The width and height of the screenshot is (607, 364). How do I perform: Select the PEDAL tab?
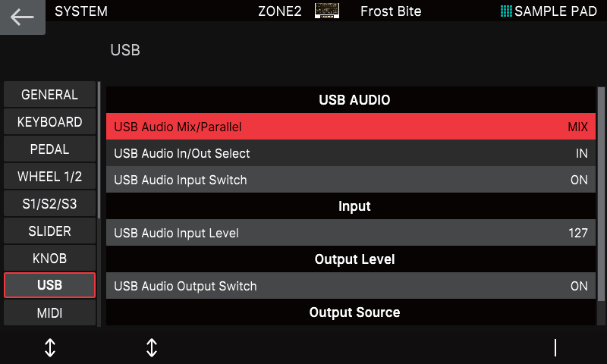pyautogui.click(x=49, y=149)
